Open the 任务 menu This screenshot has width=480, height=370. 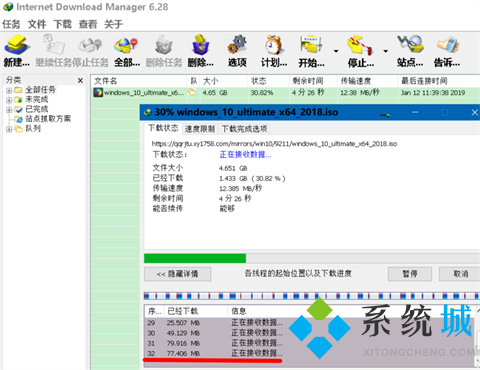tap(11, 24)
